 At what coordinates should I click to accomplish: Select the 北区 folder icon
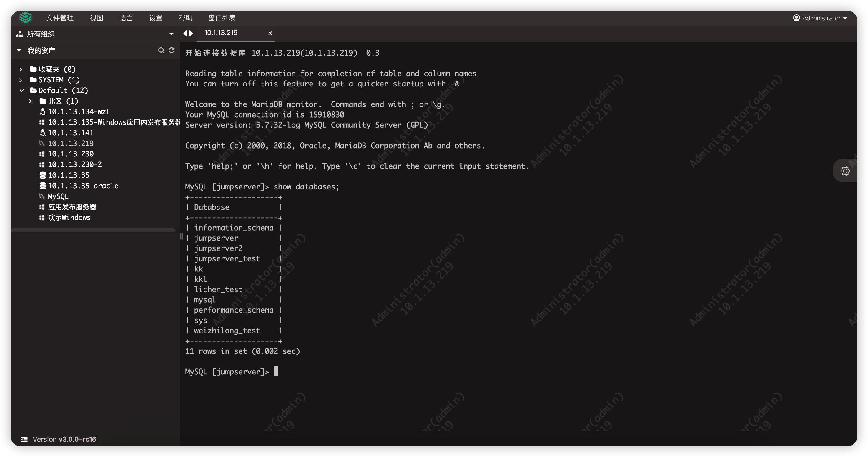pyautogui.click(x=42, y=101)
